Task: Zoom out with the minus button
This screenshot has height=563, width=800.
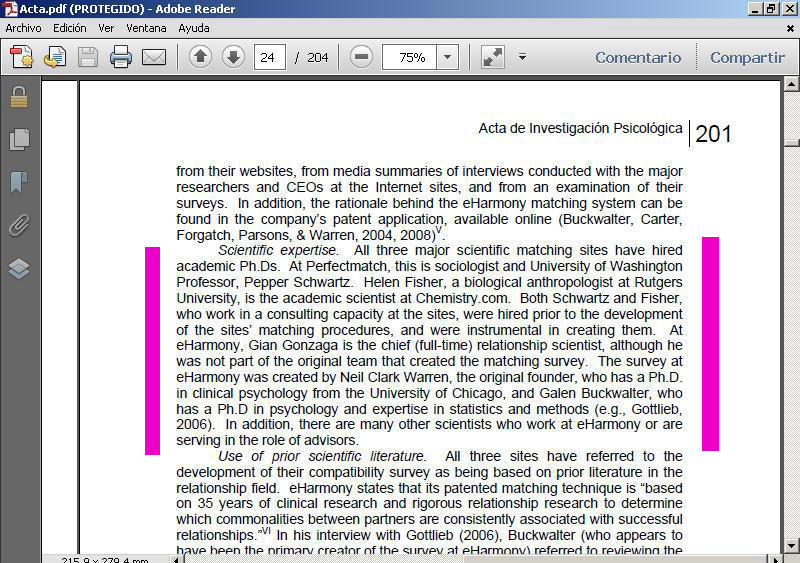Action: pos(361,57)
